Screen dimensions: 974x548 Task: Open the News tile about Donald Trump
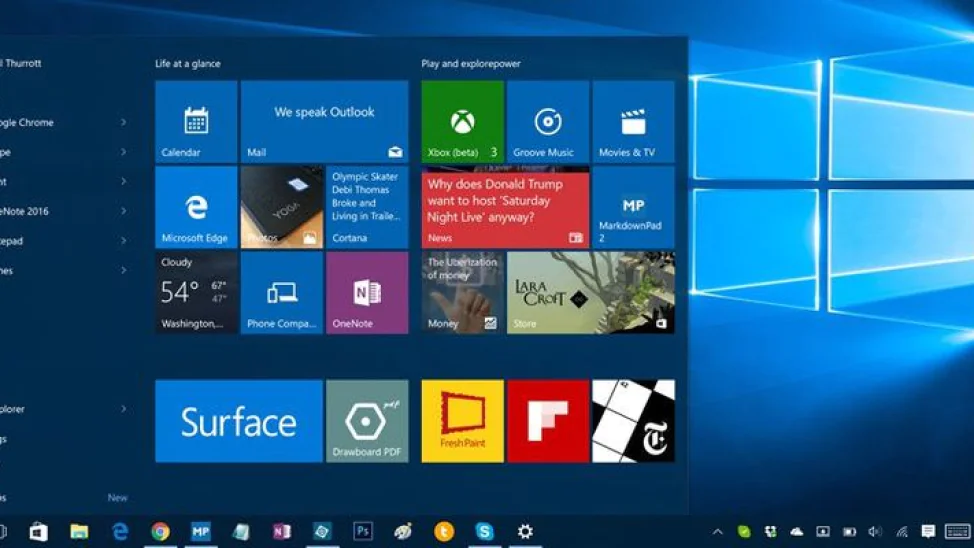point(505,208)
